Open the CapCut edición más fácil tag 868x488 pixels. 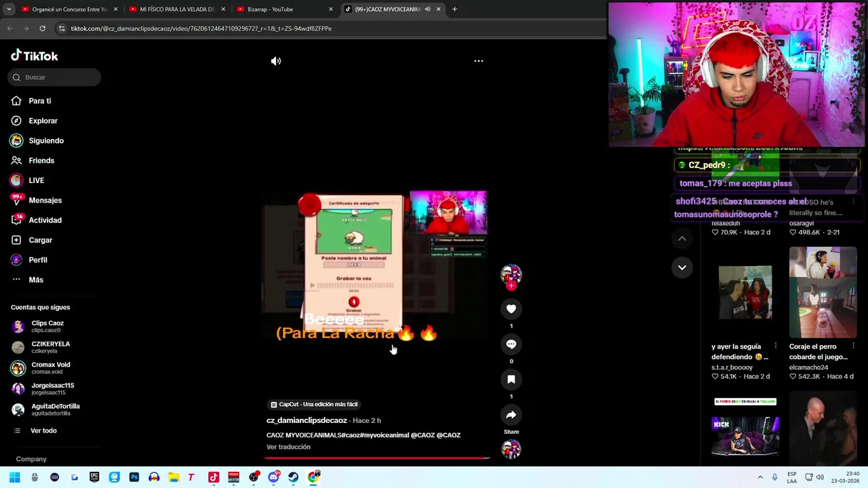click(313, 405)
